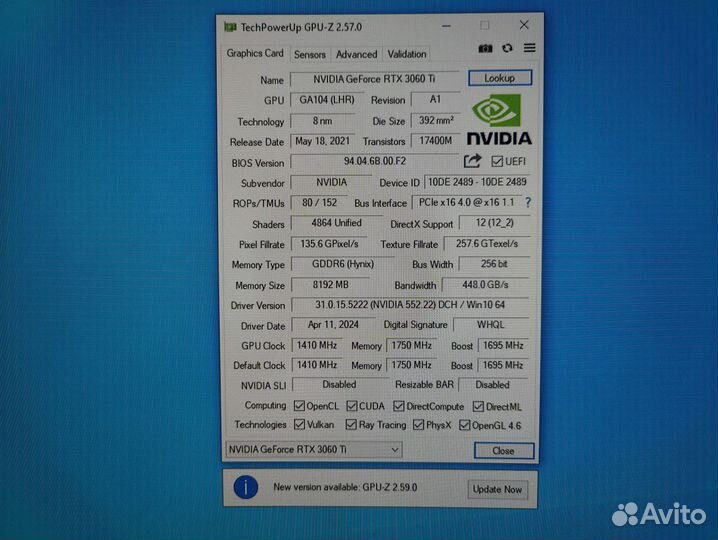Click the DirectX Support value 12 (12_2)

[495, 223]
